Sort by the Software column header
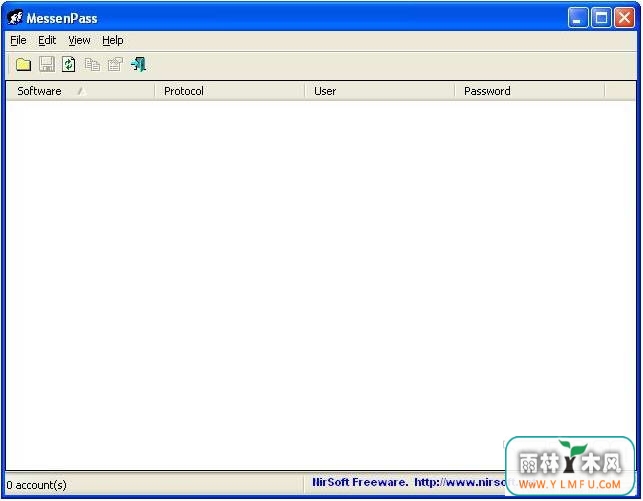This screenshot has height=501, width=643. click(80, 91)
